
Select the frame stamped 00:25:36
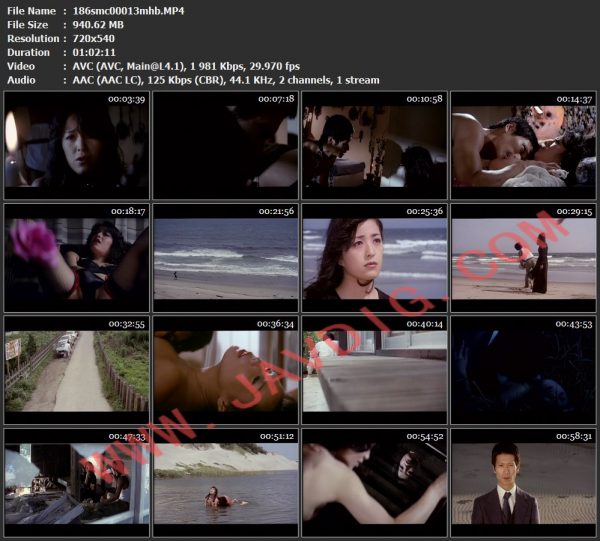pyautogui.click(x=375, y=258)
